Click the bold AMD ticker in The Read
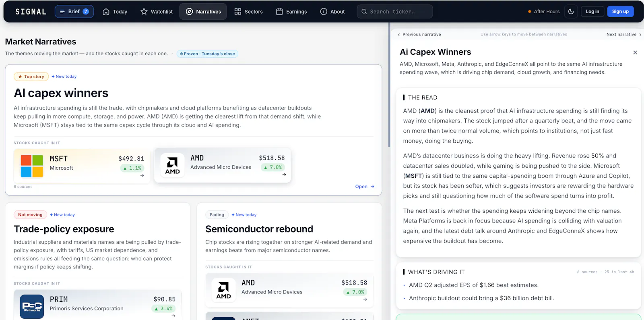The width and height of the screenshot is (644, 320). pyautogui.click(x=427, y=111)
